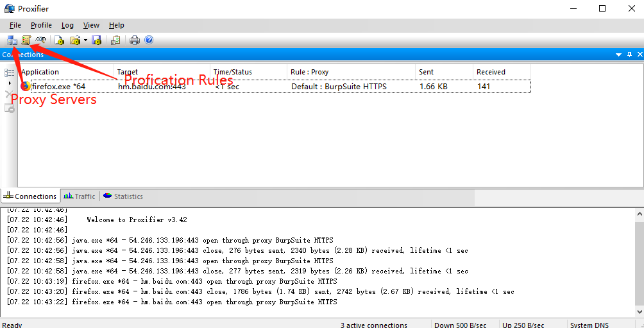
Task: Click the 10:43:22 firefox.exe log line
Action: point(172,302)
